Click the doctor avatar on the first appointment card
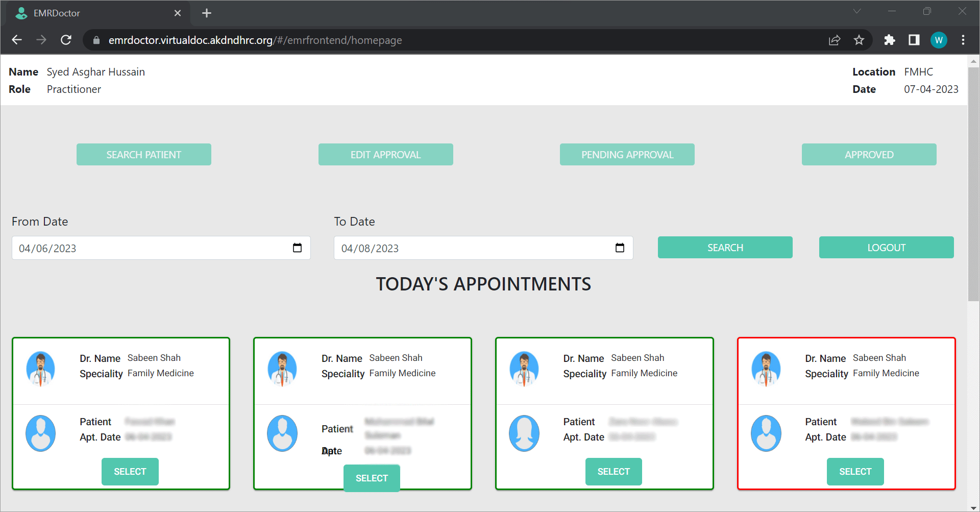Viewport: 980px width, 512px height. (40, 369)
